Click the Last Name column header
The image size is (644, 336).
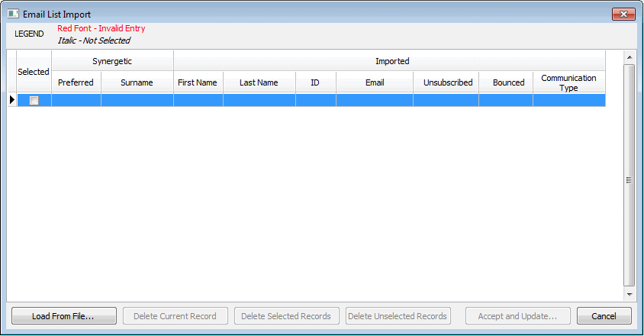pyautogui.click(x=259, y=82)
